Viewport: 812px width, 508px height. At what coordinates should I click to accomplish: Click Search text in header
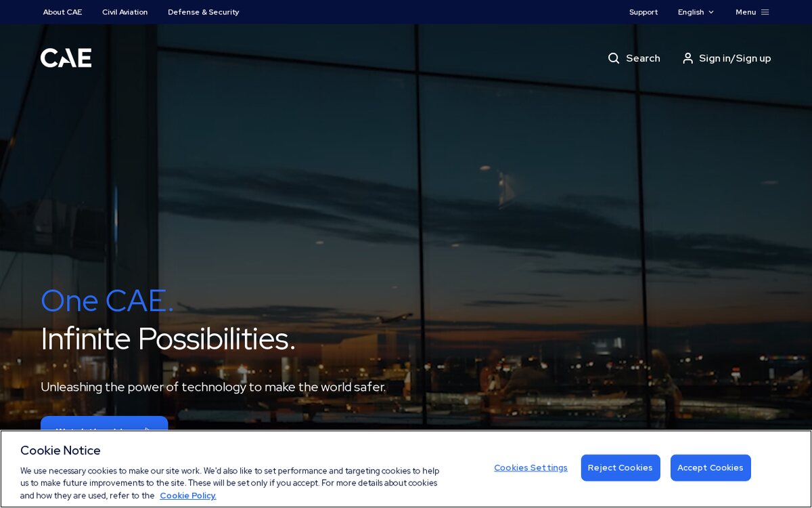(x=643, y=58)
